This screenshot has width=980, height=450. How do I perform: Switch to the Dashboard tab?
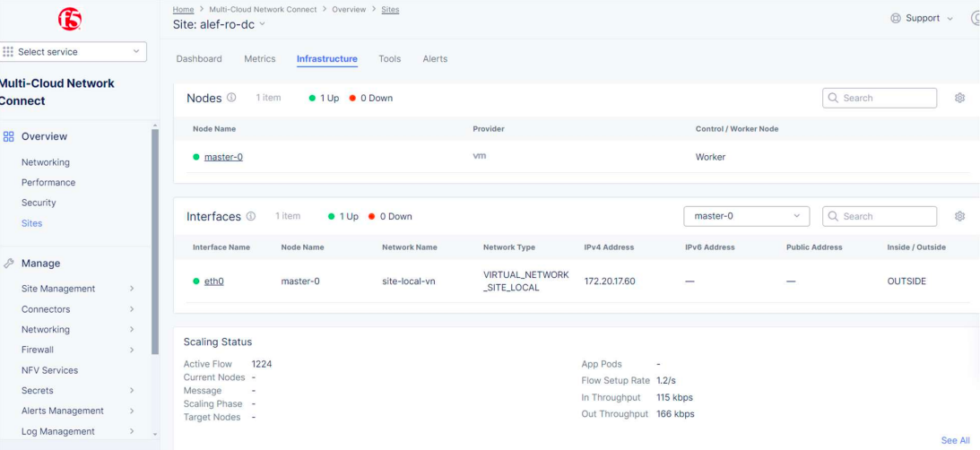point(199,59)
